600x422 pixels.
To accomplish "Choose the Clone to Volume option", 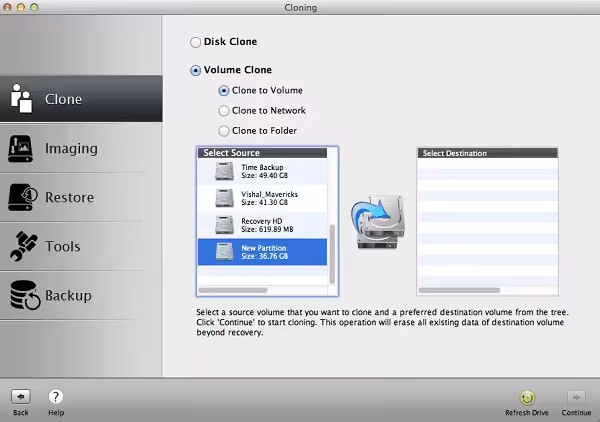I will click(x=224, y=91).
